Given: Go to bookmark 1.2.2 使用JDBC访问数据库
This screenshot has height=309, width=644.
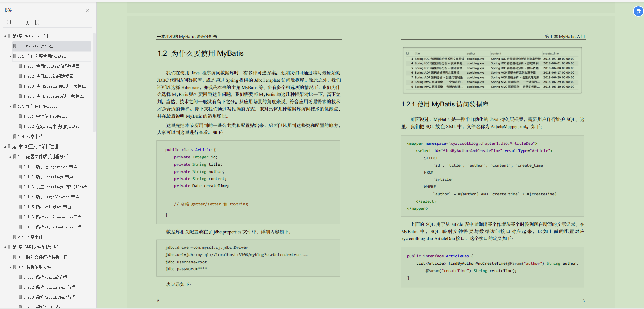Looking at the screenshot, I should click(49, 76).
